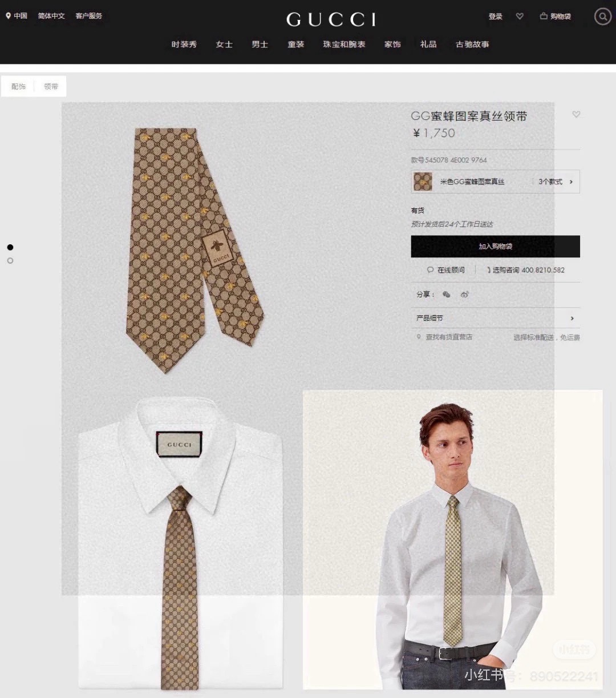The height and width of the screenshot is (698, 616).
Task: Select the beige GG fabric swatch thumbnail
Action: click(423, 181)
